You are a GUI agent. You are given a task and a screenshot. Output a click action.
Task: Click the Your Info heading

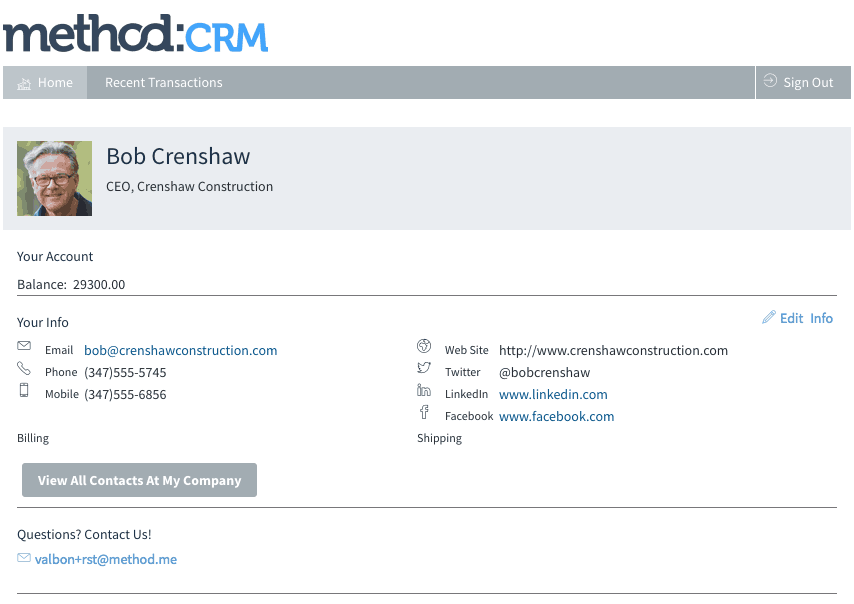[42, 322]
